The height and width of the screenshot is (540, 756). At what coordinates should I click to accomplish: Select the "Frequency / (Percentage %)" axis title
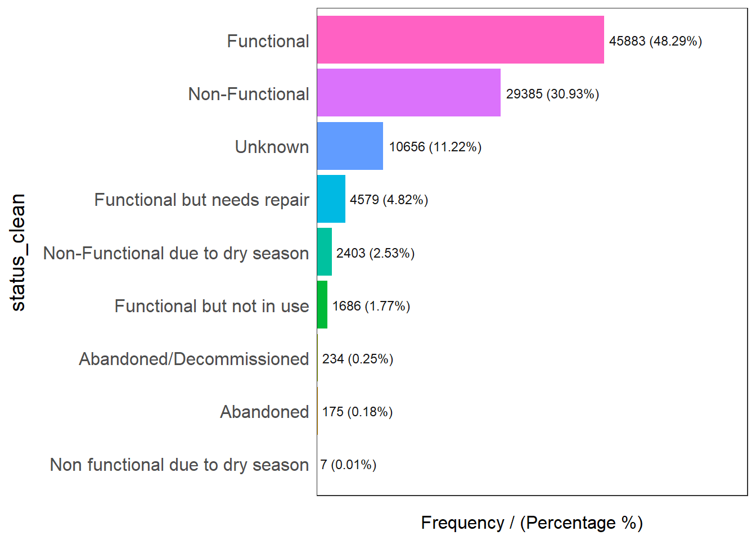(x=532, y=523)
